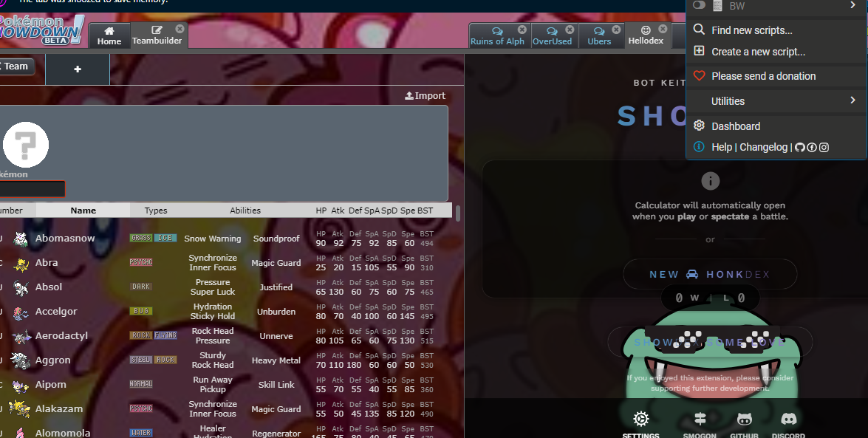The image size is (868, 438).
Task: Click the FLYING type badge on Aerodactyl
Action: (x=165, y=335)
